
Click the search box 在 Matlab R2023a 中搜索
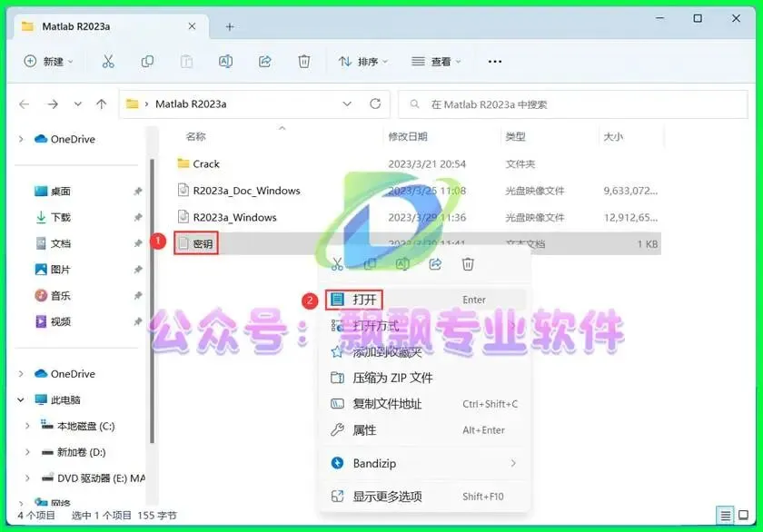573,104
